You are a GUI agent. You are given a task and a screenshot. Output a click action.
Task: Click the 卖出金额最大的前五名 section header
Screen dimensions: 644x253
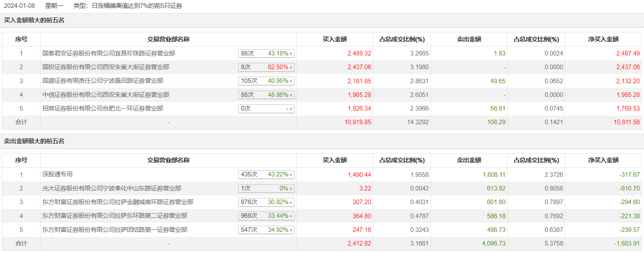coord(34,142)
